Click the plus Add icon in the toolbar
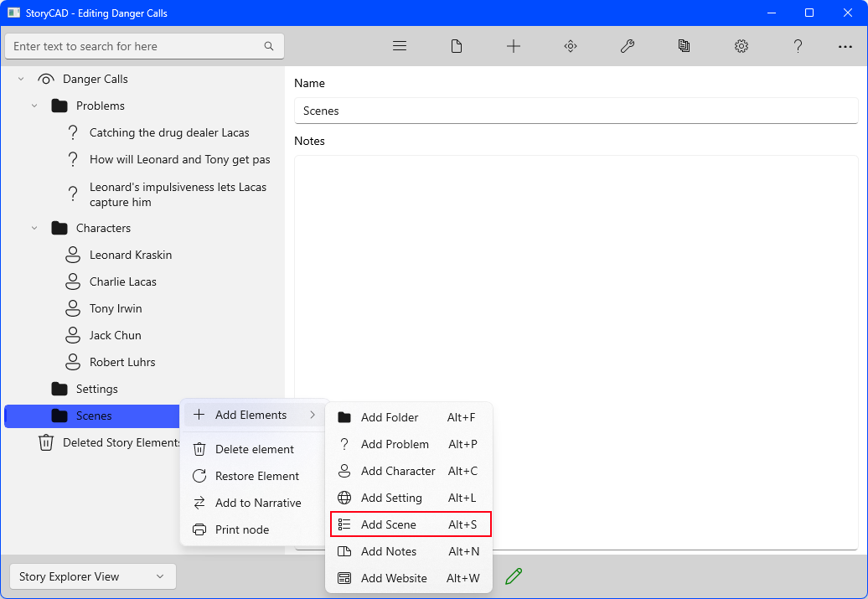This screenshot has height=599, width=868. [514, 46]
